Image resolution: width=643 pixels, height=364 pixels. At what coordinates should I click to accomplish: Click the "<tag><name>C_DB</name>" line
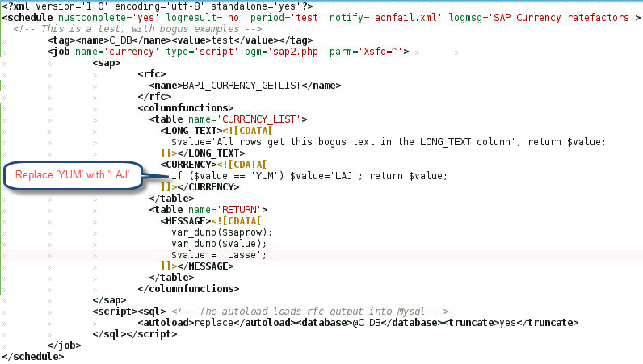click(110, 40)
